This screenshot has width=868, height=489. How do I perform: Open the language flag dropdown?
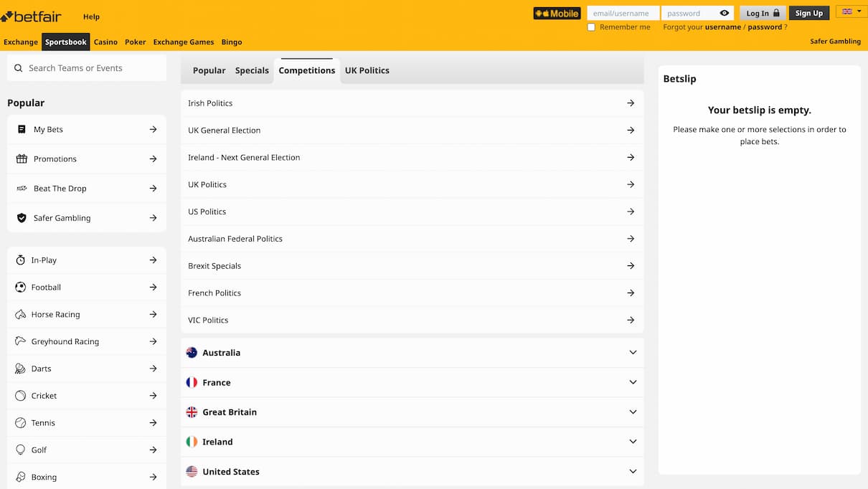point(851,11)
